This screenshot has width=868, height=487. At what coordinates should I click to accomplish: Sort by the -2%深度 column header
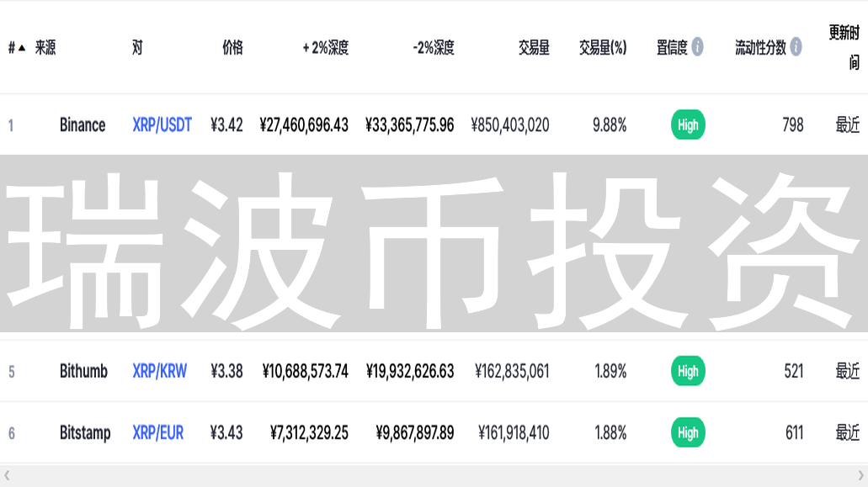click(x=434, y=48)
